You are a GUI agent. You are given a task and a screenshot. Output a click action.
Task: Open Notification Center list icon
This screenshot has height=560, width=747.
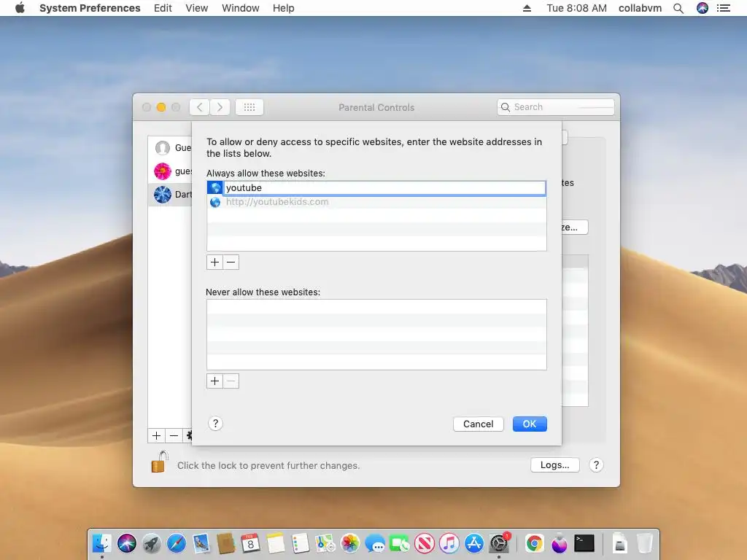pos(724,8)
